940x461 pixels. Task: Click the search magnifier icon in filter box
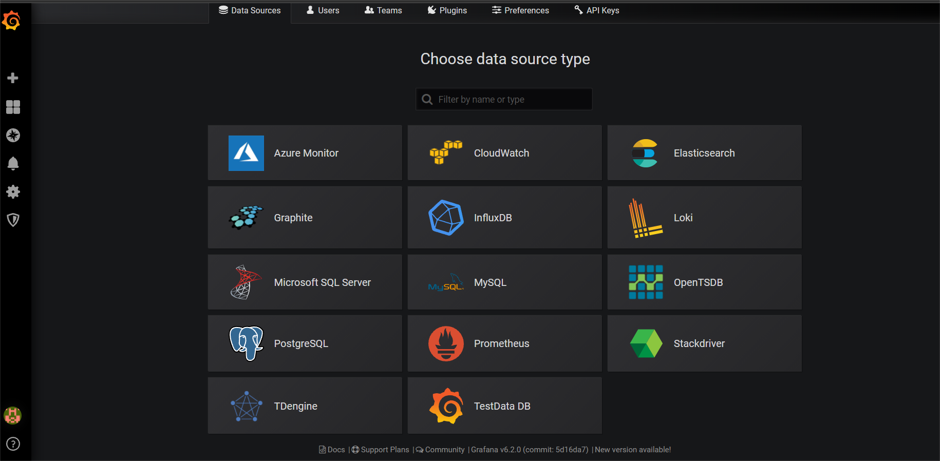[x=427, y=100]
